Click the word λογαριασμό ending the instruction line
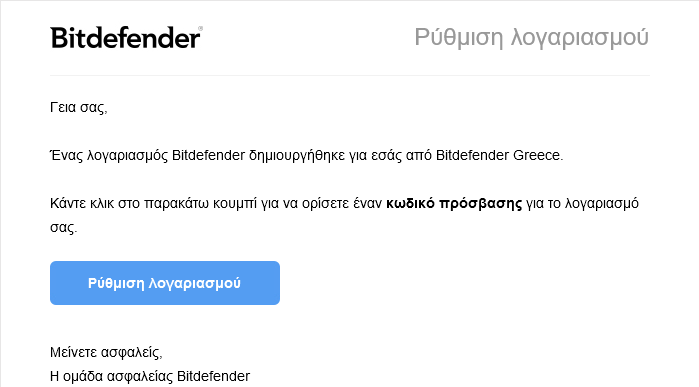 [x=602, y=204]
